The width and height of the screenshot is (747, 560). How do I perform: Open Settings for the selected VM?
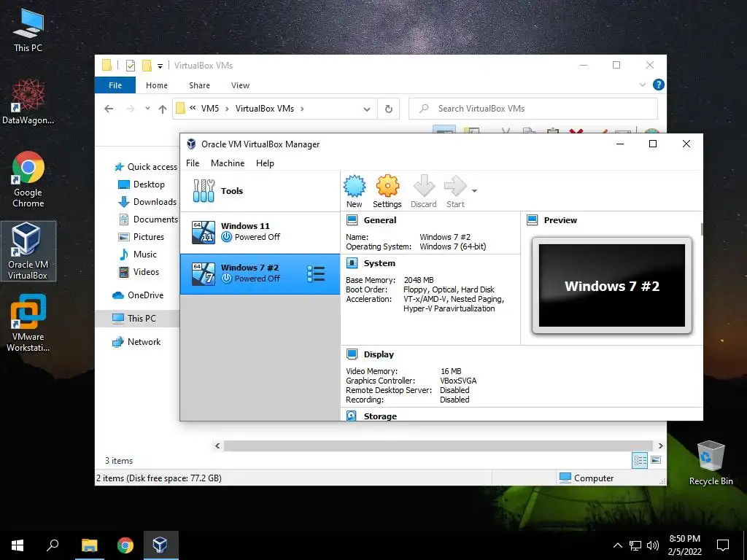tap(387, 192)
